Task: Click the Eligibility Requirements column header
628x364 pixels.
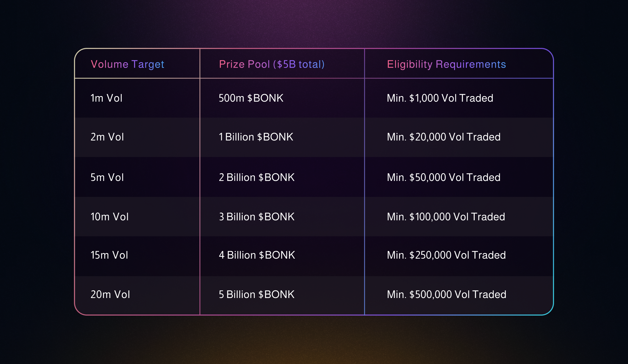Action: [446, 64]
